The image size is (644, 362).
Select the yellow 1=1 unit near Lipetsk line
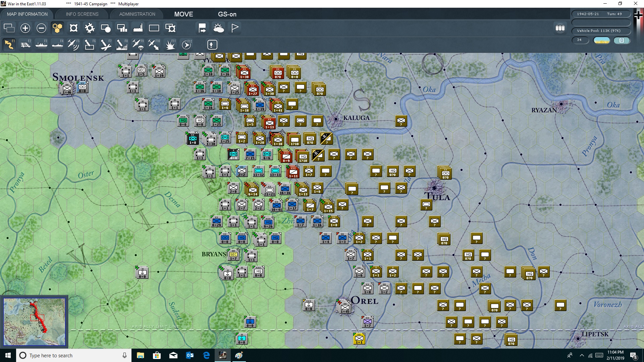(x=359, y=339)
